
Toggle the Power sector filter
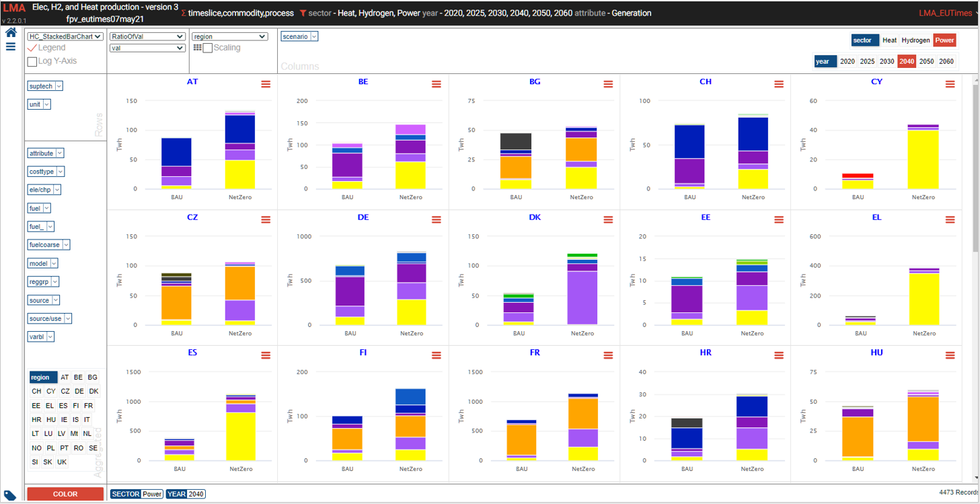944,40
